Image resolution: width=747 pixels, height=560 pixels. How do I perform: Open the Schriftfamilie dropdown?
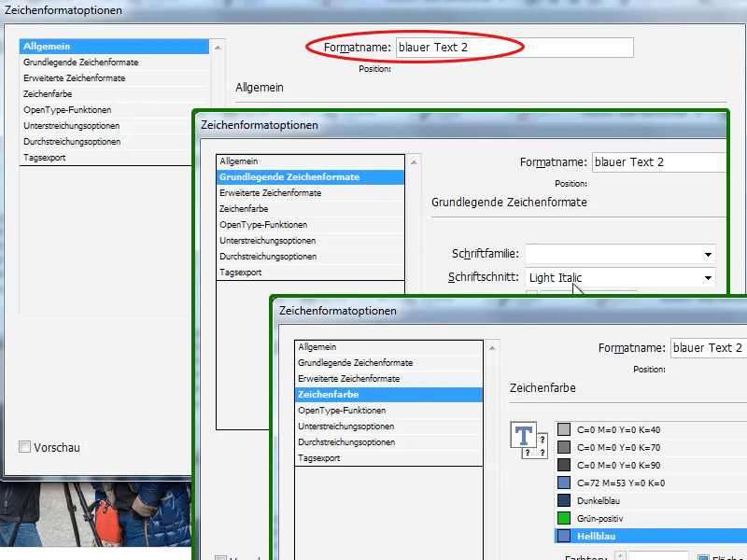(620, 254)
